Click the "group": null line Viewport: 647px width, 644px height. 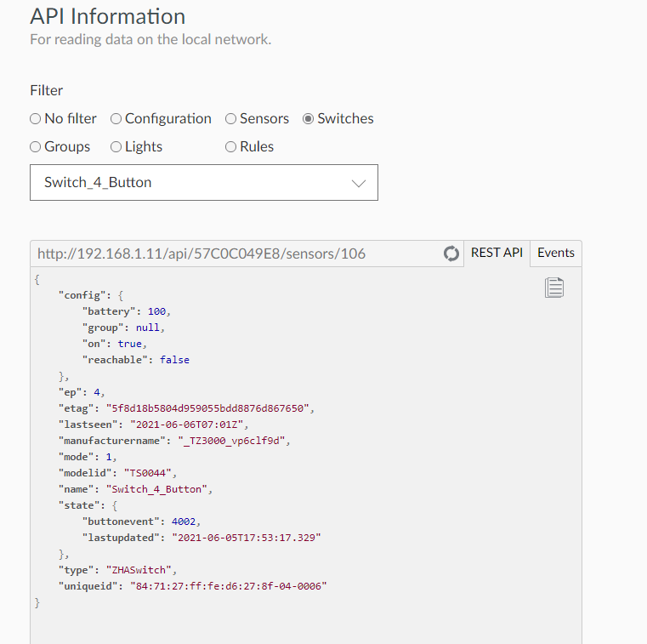pos(123,328)
